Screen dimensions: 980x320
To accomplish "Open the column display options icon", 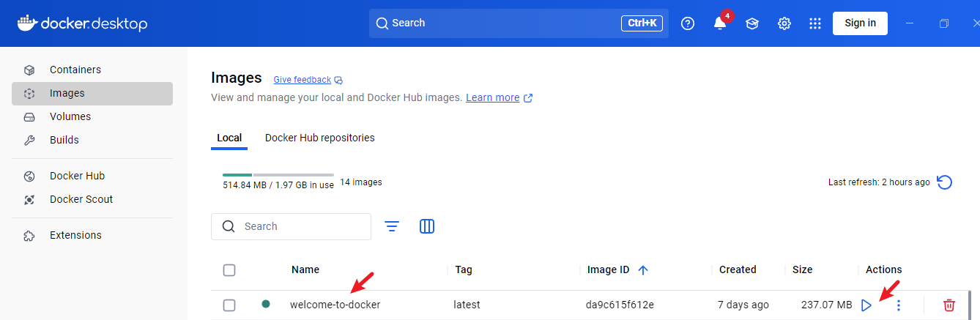I will coord(427,226).
